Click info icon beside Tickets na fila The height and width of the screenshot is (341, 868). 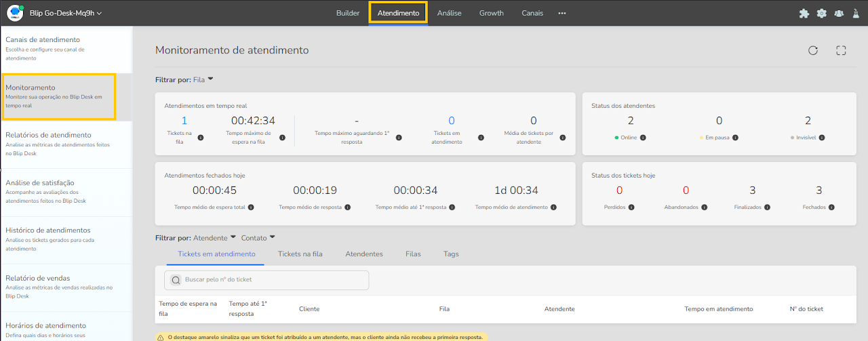click(201, 138)
